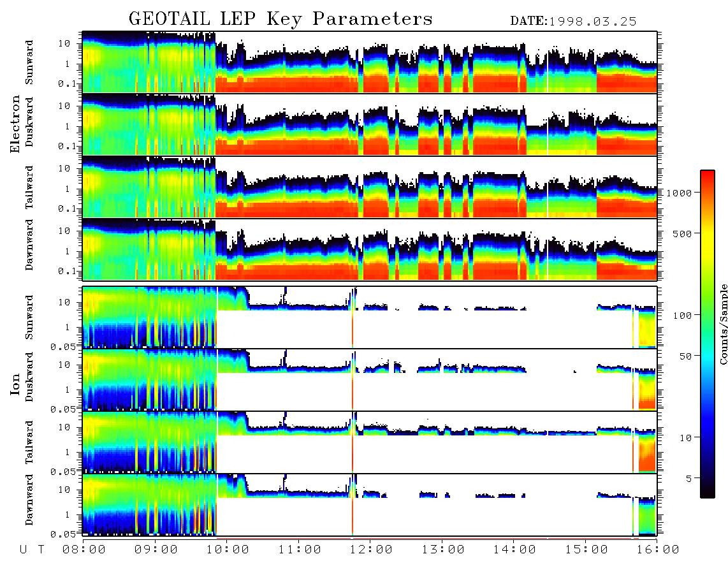Click the 14:00 time tick label

[x=514, y=550]
